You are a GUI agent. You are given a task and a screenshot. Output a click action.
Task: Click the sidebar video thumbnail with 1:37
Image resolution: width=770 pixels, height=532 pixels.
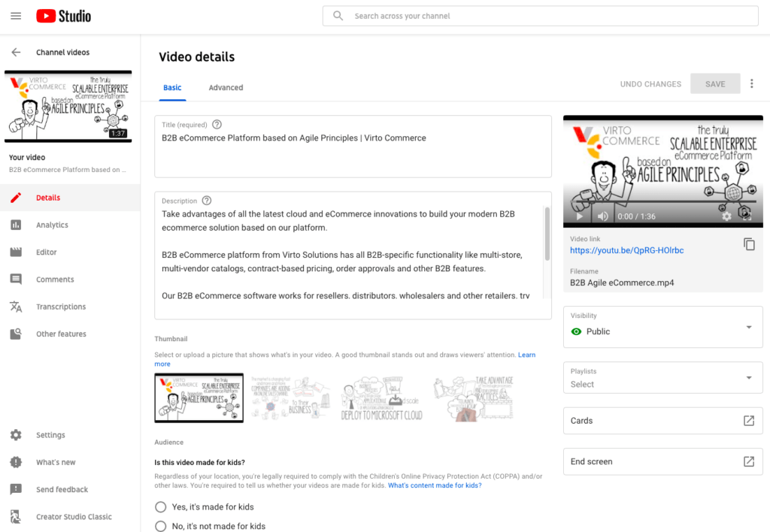pos(68,107)
